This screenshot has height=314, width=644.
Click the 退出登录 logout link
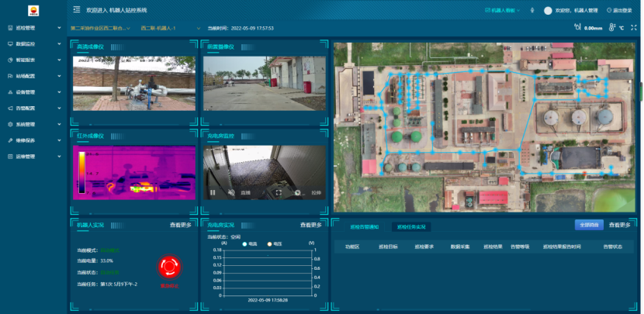pos(619,11)
